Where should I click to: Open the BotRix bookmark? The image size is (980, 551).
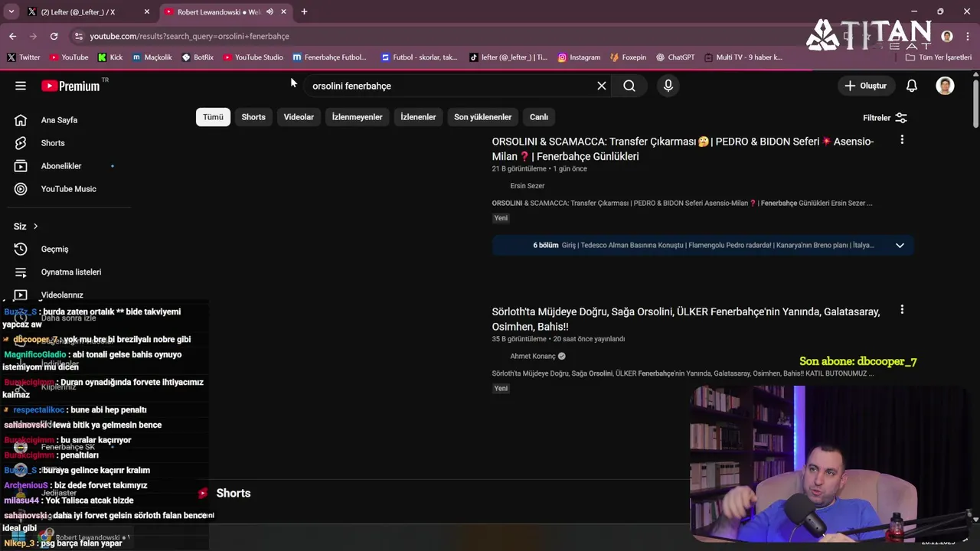198,57
